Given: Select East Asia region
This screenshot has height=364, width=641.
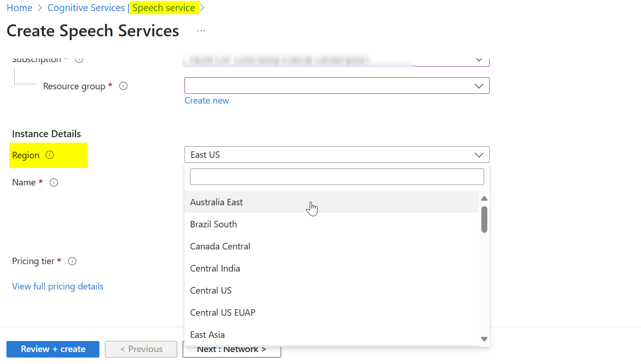Looking at the screenshot, I should (332, 335).
